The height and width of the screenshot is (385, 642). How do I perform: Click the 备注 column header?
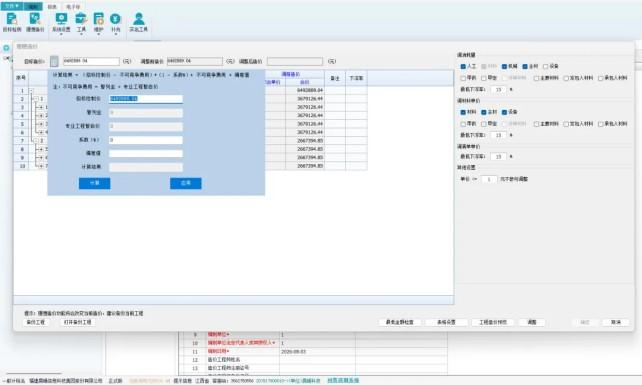click(x=335, y=78)
